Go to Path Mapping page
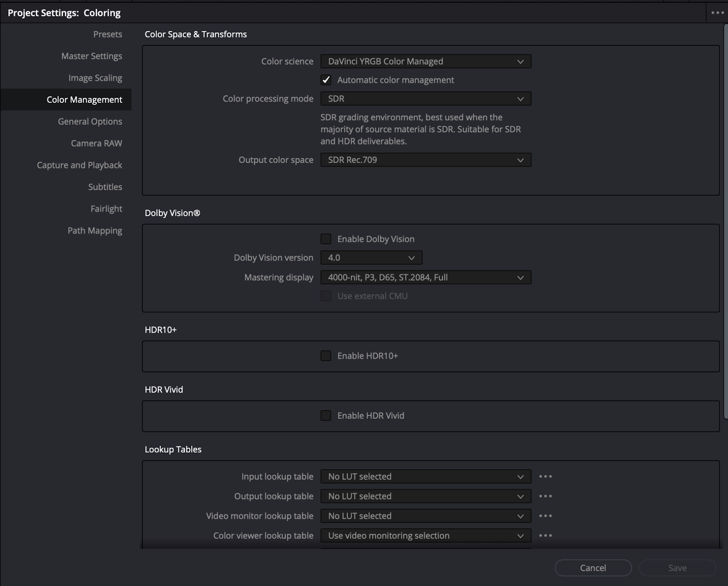 95,231
